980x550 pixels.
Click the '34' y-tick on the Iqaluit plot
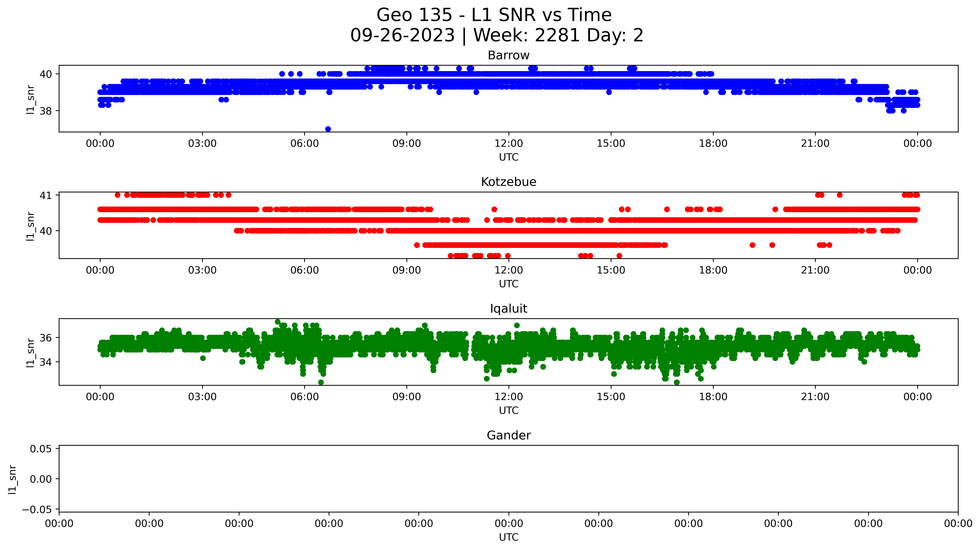click(46, 362)
